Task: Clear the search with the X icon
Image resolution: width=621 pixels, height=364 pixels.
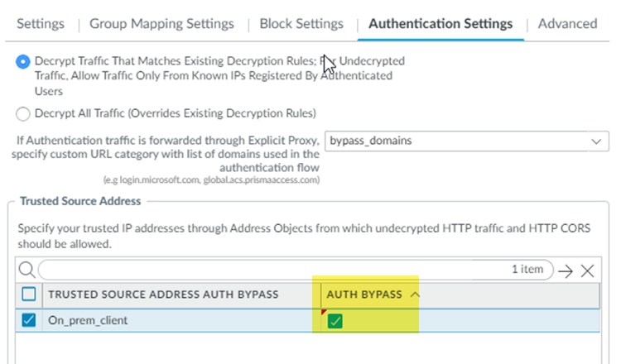Action: (587, 271)
